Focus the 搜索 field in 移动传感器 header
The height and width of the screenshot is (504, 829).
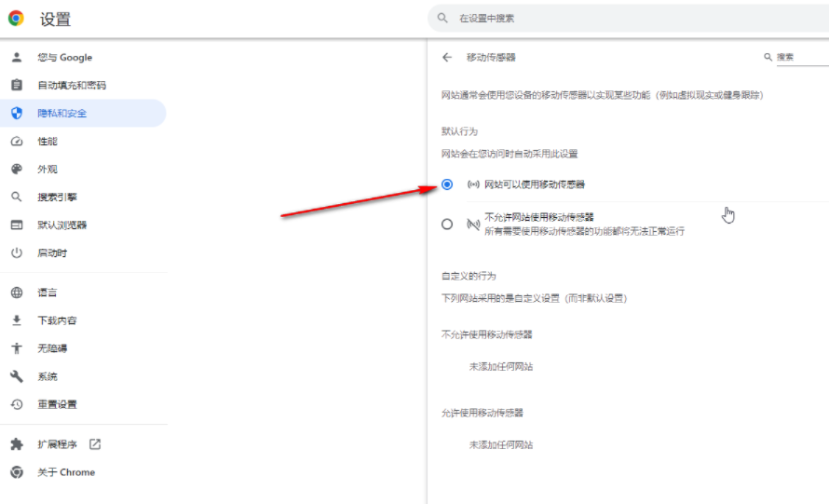click(x=803, y=57)
